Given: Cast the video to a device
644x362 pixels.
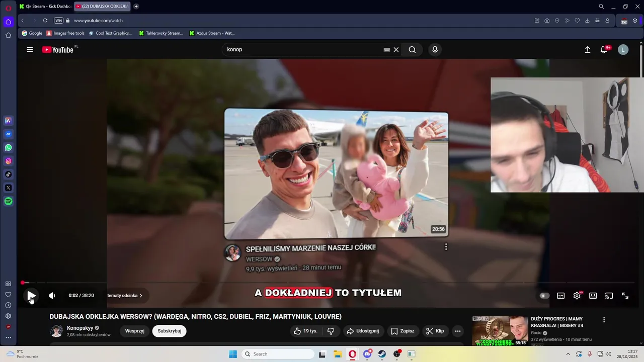Looking at the screenshot, I should pyautogui.click(x=609, y=296).
